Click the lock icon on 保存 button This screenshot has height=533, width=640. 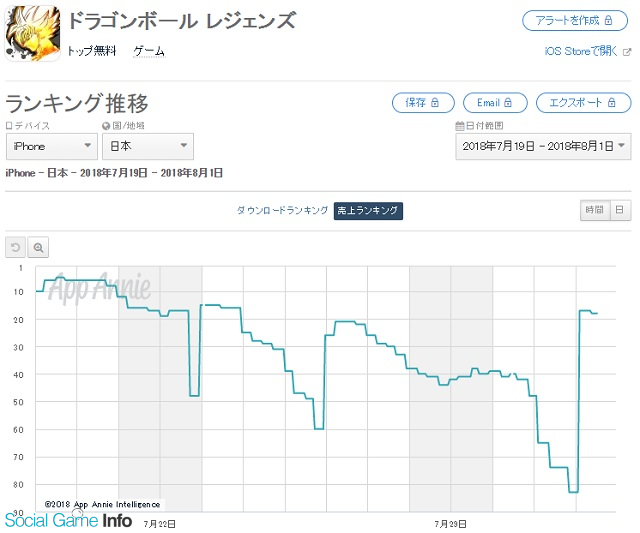tap(435, 102)
